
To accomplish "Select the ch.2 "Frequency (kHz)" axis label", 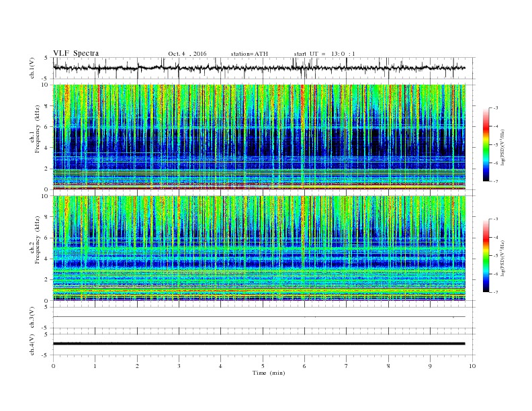I will [x=38, y=240].
